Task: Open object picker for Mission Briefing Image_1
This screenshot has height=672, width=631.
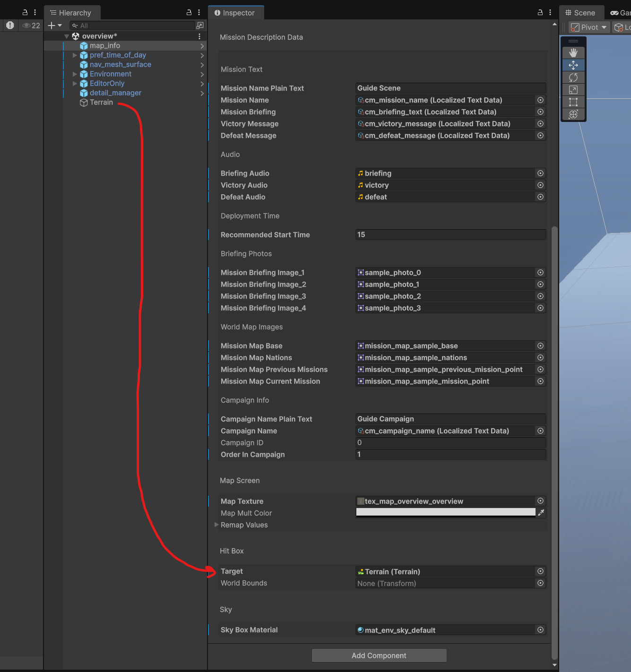Action: coord(541,273)
